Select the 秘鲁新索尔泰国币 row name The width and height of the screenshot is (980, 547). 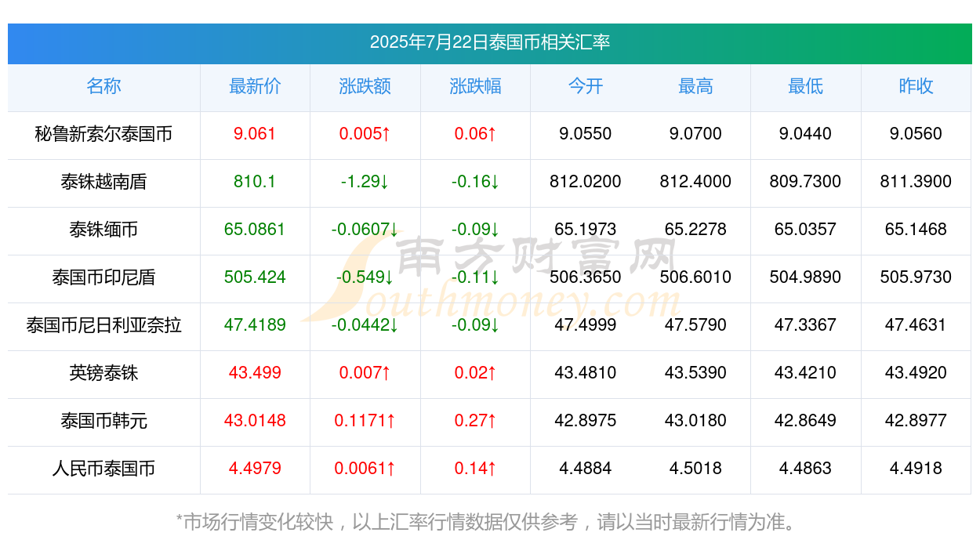(103, 134)
